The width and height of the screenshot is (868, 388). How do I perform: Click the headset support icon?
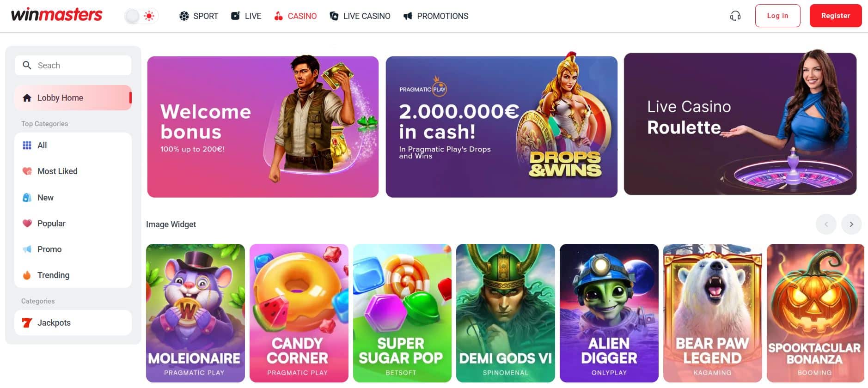click(x=735, y=16)
